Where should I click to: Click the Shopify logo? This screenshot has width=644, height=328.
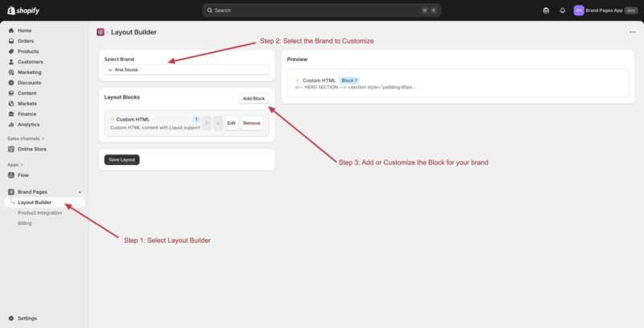tap(23, 10)
